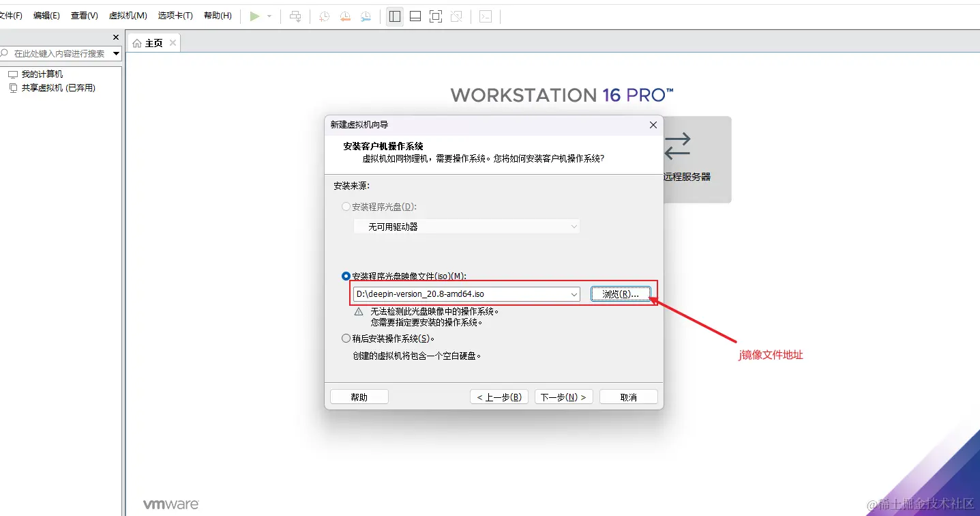Open the 无可用驱动器 drive dropdown
The width and height of the screenshot is (980, 516).
pyautogui.click(x=466, y=227)
